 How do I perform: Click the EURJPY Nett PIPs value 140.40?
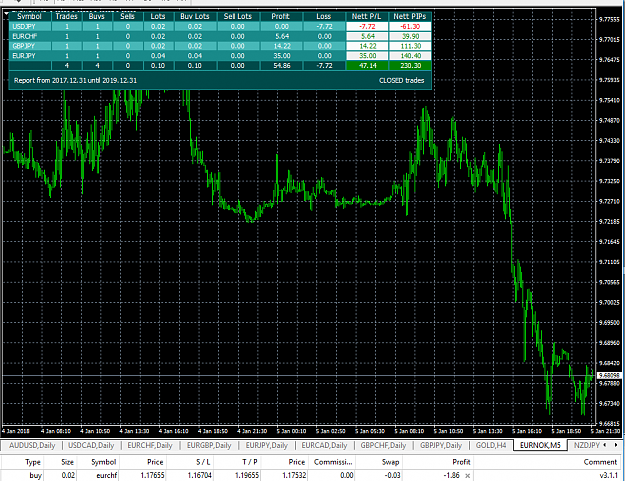click(x=410, y=56)
